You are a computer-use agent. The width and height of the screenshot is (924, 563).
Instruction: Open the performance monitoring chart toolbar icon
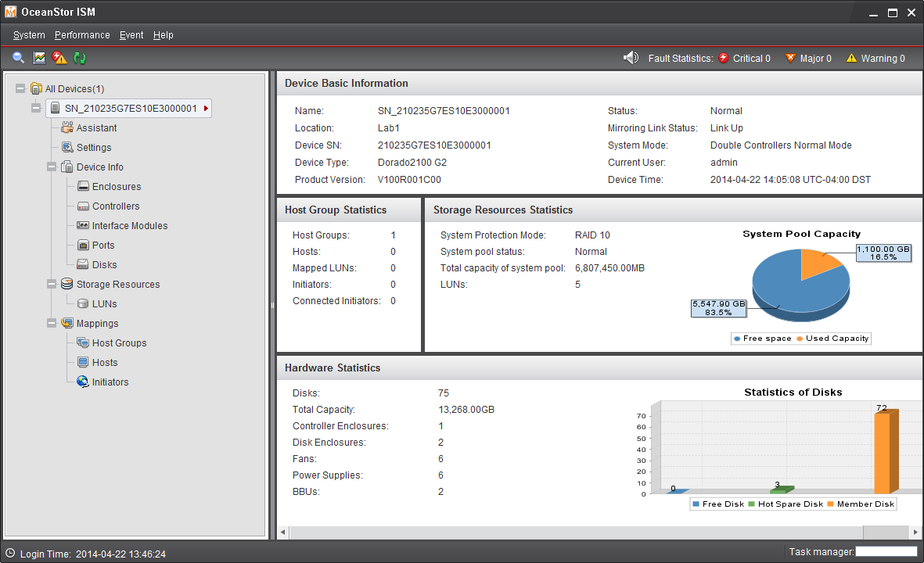tap(39, 58)
